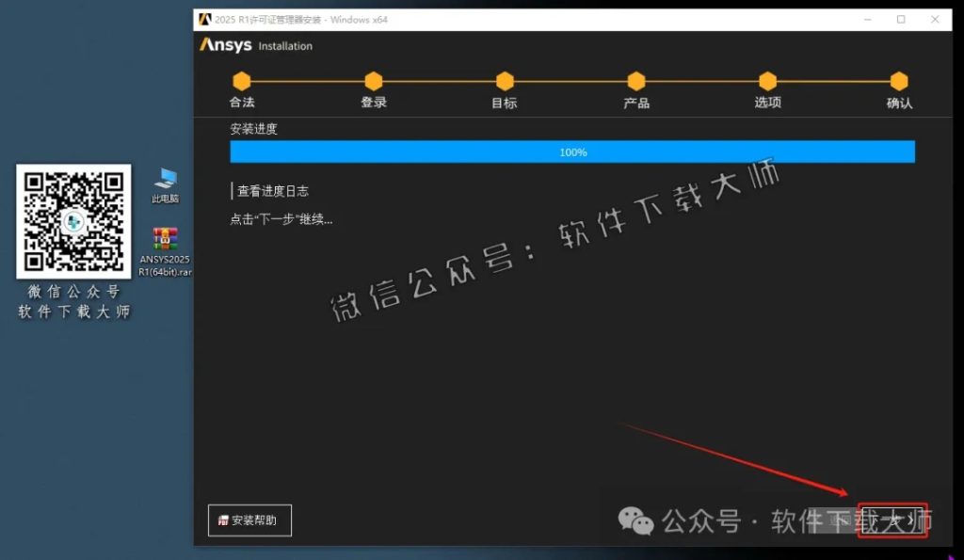Switch to the 选项 installer stage
This screenshot has width=964, height=560.
coord(767,83)
